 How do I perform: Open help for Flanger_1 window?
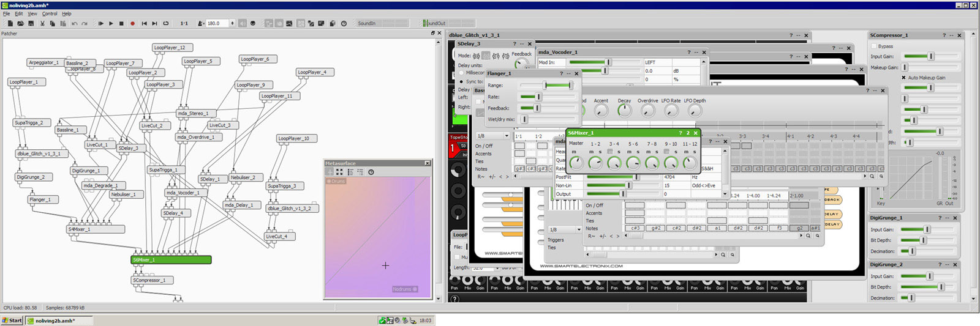561,73
